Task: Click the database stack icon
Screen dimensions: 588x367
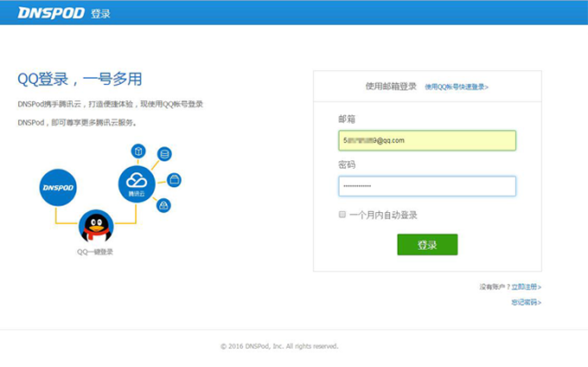Action: (x=164, y=154)
